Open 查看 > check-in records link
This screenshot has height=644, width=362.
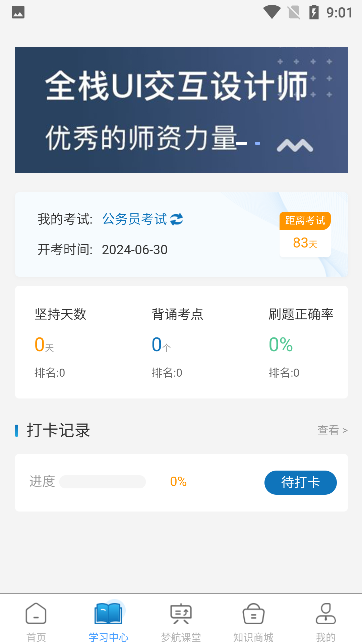pos(332,430)
